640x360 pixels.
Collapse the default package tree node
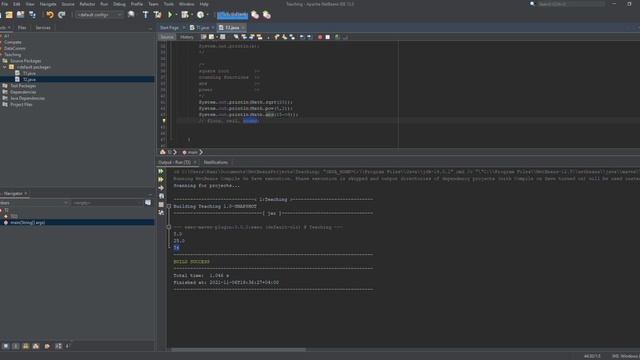click(x=4, y=67)
